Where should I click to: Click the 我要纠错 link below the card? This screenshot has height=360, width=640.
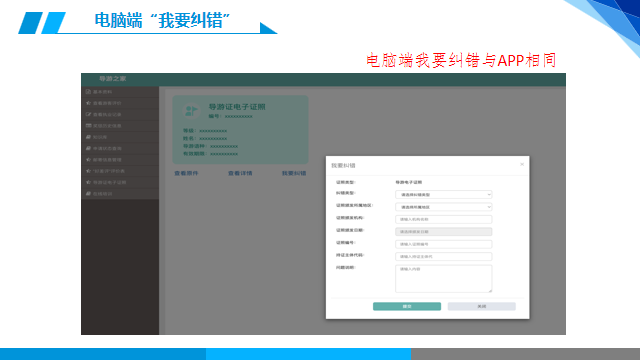tap(294, 173)
